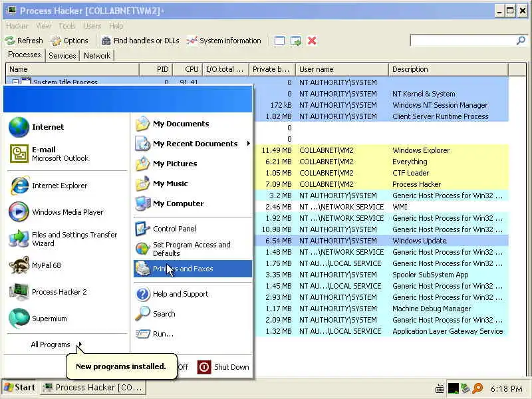Sort by Name column header
Image resolution: width=532 pixels, height=399 pixels.
[72, 69]
